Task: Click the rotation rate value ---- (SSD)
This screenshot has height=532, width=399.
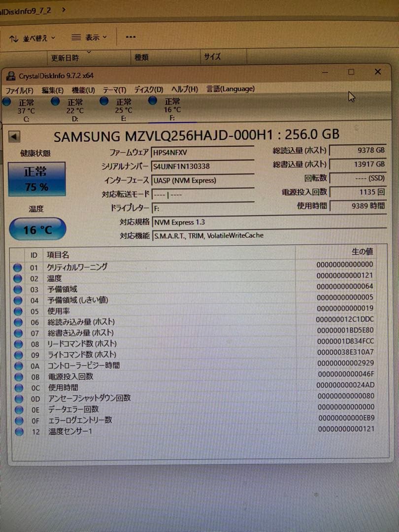Action: [x=358, y=178]
